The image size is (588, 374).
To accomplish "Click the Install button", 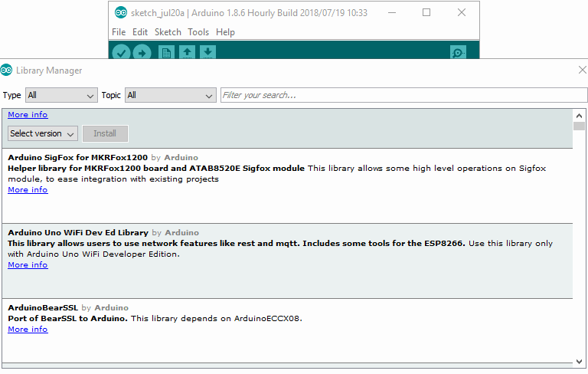I will click(x=105, y=133).
